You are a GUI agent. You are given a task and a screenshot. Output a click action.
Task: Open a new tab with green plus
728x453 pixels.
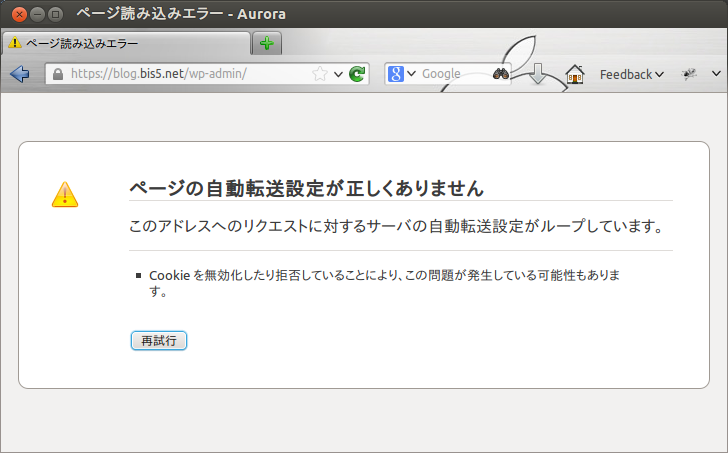pyautogui.click(x=267, y=43)
